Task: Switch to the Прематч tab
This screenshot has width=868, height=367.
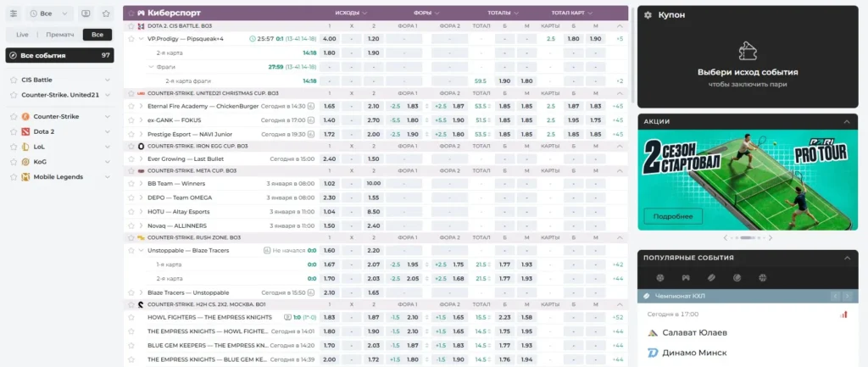Action: pyautogui.click(x=60, y=35)
